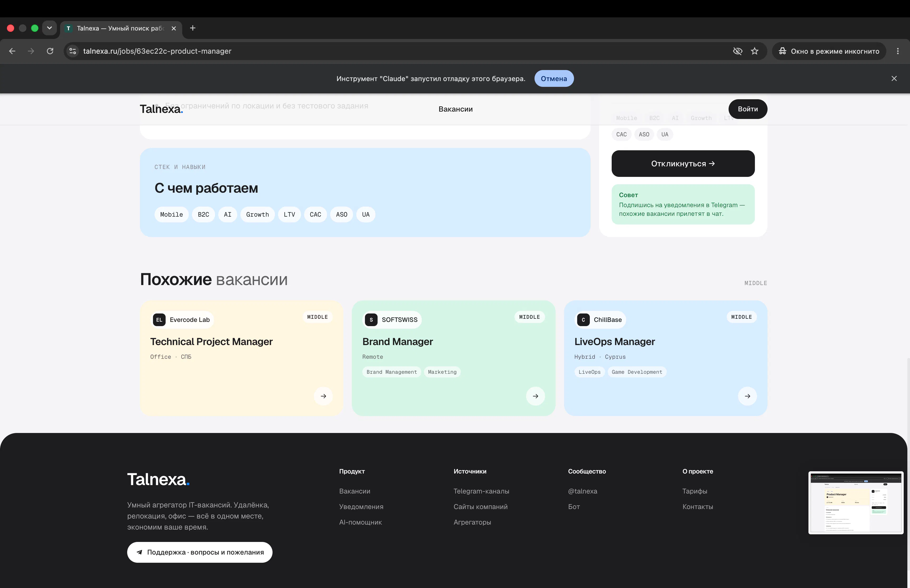910x588 pixels.
Task: Open the LiveOps Manager title
Action: (614, 342)
